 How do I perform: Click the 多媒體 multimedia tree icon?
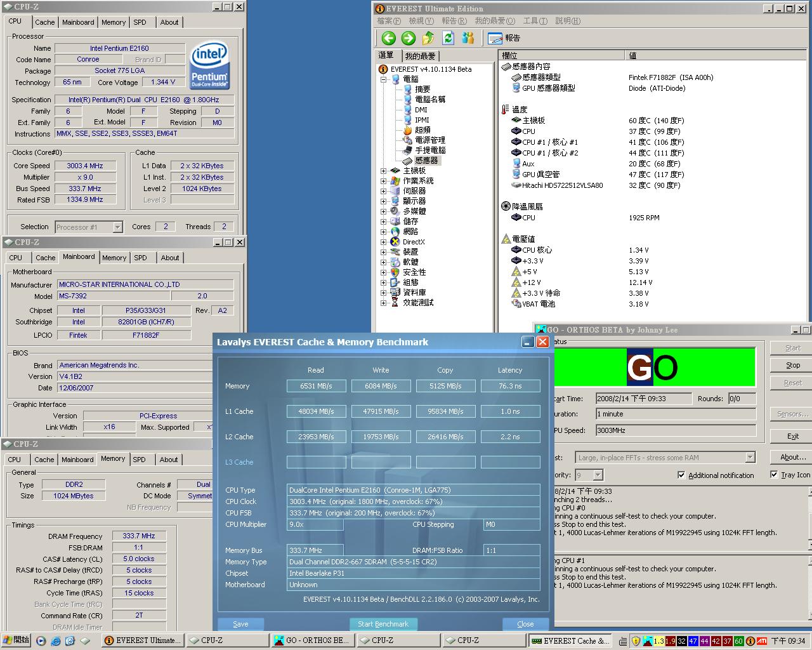pyautogui.click(x=395, y=211)
